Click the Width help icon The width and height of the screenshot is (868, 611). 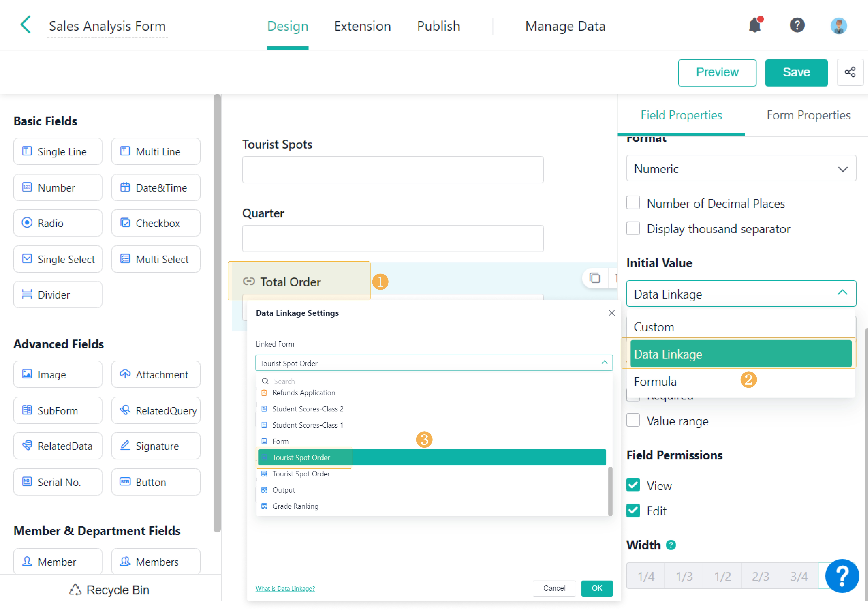671,545
